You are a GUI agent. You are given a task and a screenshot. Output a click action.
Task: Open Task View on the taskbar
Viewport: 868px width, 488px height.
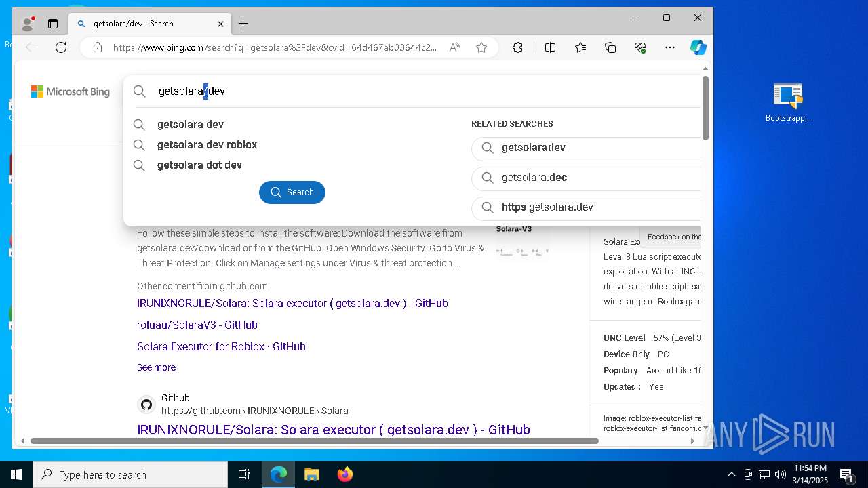(244, 474)
